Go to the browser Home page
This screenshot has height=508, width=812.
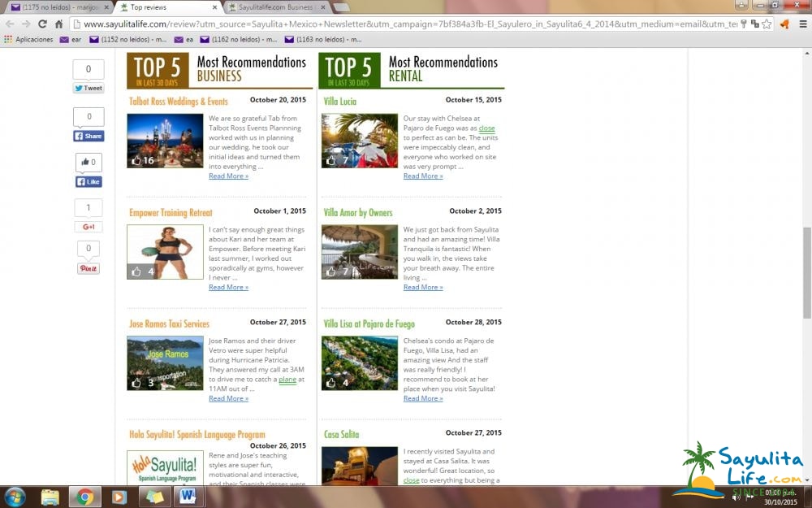(x=59, y=24)
